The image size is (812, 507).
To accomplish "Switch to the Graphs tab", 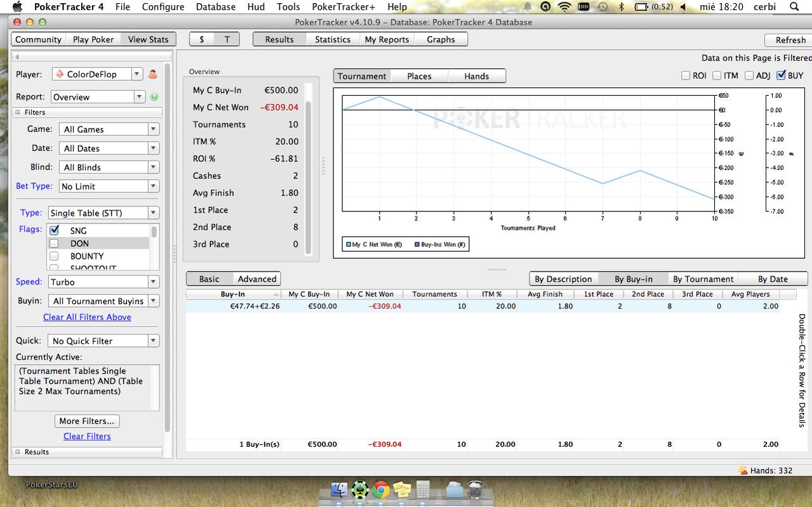I will click(x=441, y=39).
